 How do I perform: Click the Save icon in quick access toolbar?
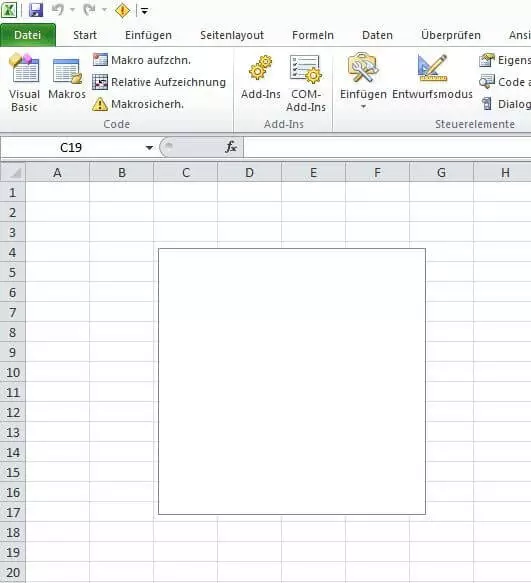pyautogui.click(x=36, y=10)
